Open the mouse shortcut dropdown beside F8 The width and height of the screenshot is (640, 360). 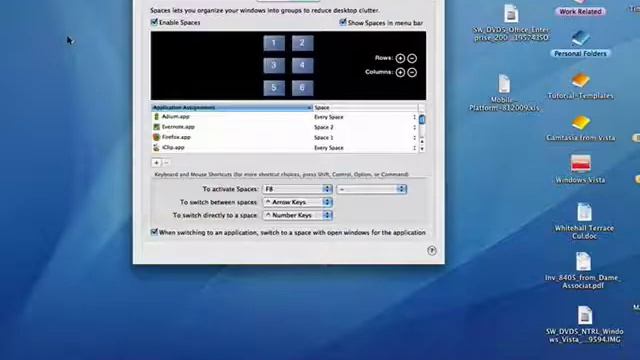pos(372,189)
